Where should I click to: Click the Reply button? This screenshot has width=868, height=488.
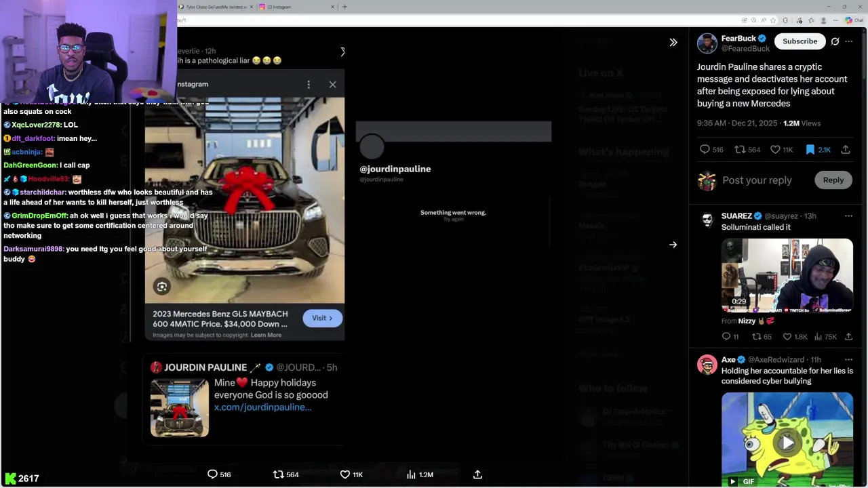pyautogui.click(x=833, y=180)
